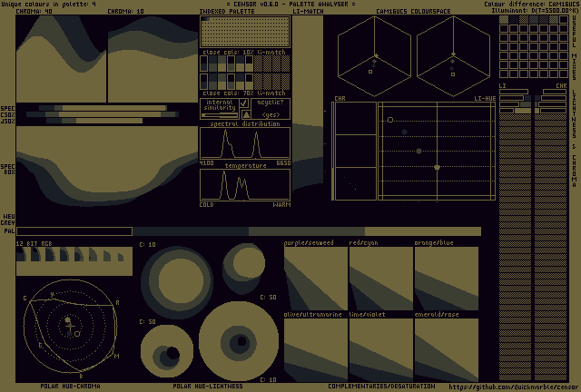
Task: Click the open circle marker in LI-HUE plot
Action: point(389,120)
